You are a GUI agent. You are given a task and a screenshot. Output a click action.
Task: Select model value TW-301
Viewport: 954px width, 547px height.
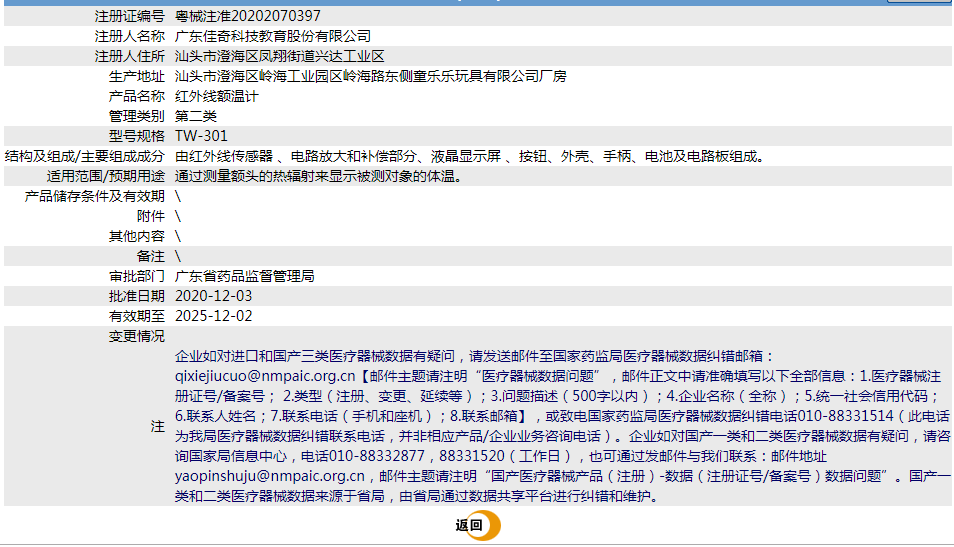tap(201, 136)
